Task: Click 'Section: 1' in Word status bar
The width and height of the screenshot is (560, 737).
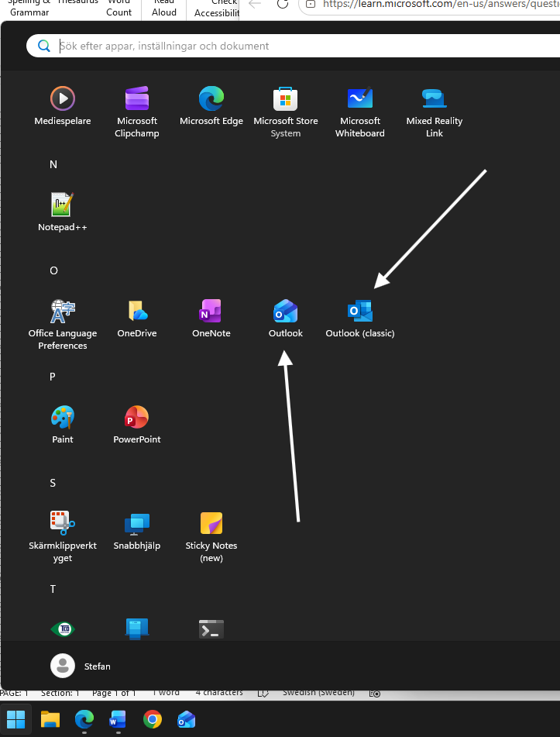Action: [x=60, y=694]
